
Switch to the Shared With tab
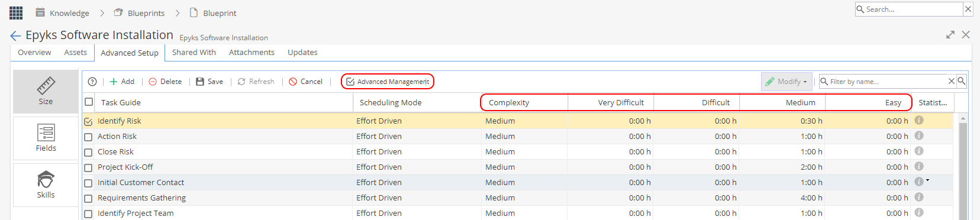coord(194,52)
